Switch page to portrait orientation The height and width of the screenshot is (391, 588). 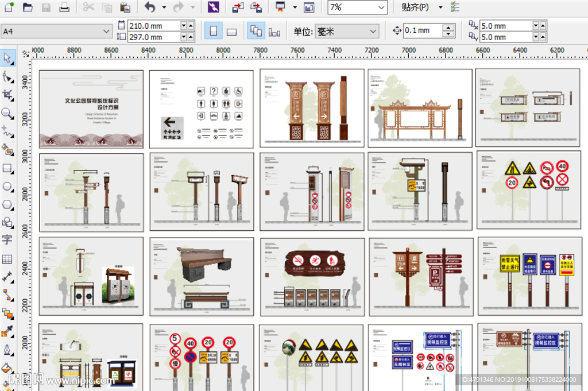[214, 31]
